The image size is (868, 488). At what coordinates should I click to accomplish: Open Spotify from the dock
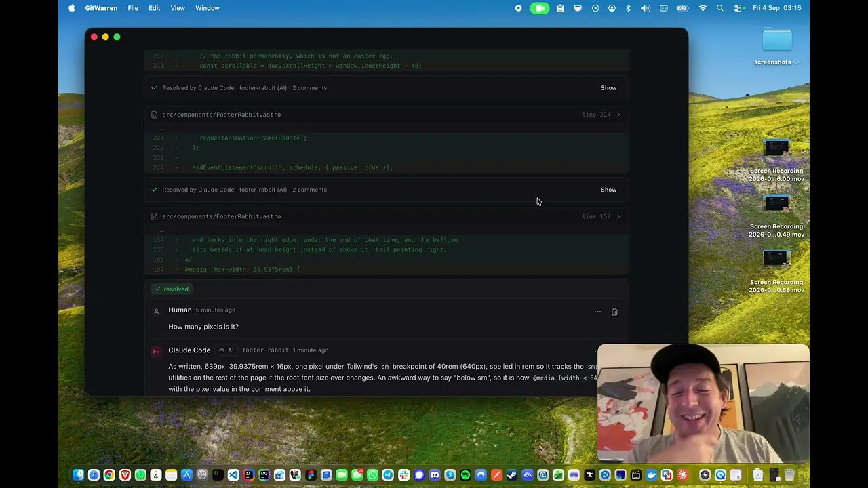coord(465,475)
